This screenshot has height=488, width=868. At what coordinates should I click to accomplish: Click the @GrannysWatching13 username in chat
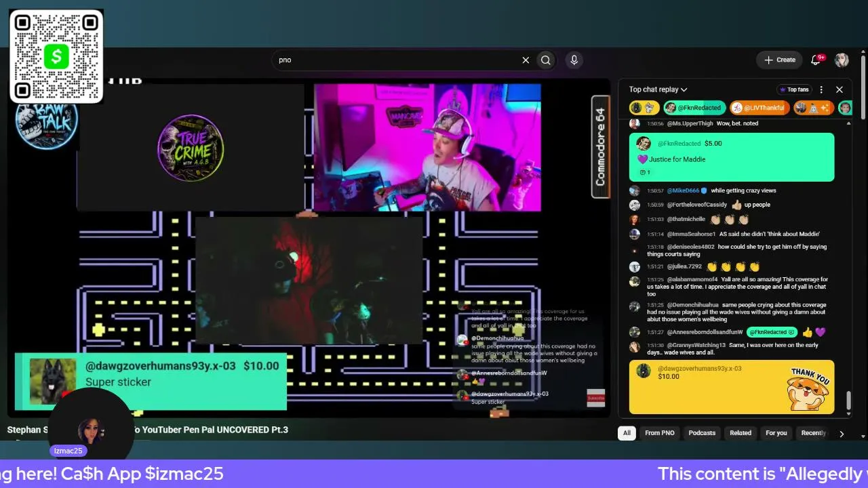coord(696,345)
